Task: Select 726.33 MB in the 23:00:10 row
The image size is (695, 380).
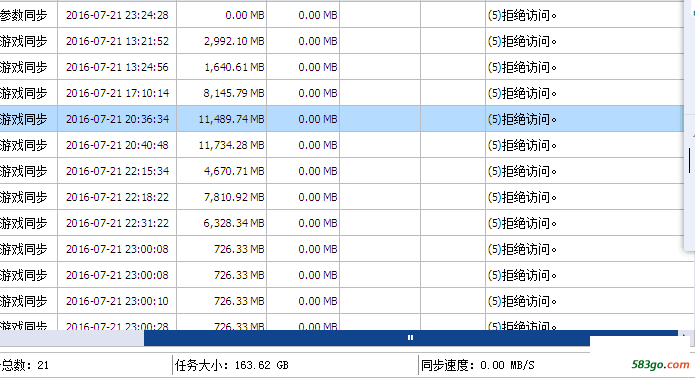Action: [239, 301]
